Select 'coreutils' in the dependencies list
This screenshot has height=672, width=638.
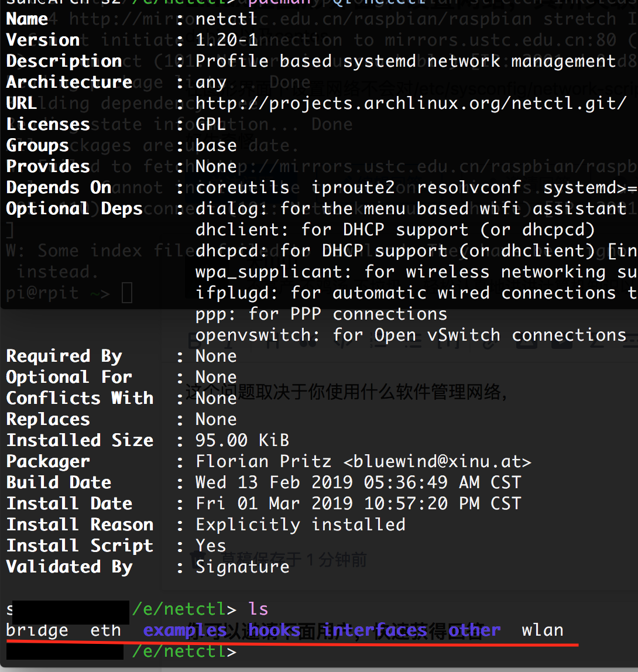pos(242,187)
